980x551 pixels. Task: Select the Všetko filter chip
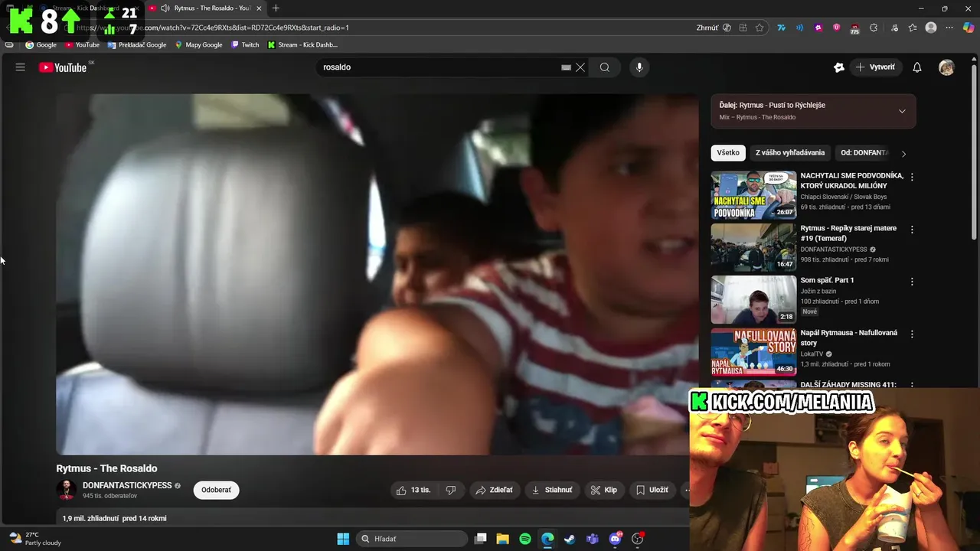pyautogui.click(x=728, y=152)
